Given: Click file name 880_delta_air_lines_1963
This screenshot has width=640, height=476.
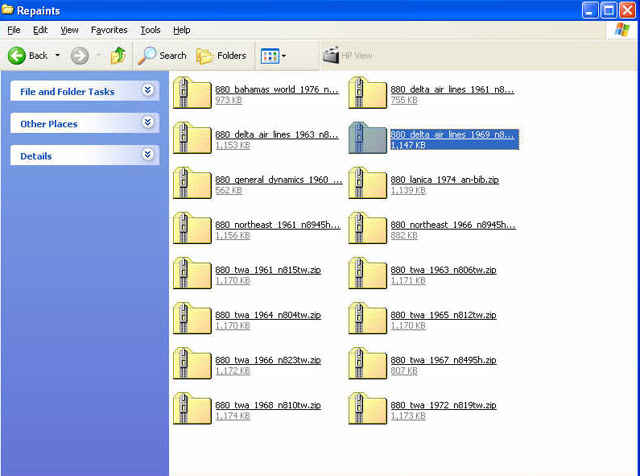Looking at the screenshot, I should [x=277, y=134].
